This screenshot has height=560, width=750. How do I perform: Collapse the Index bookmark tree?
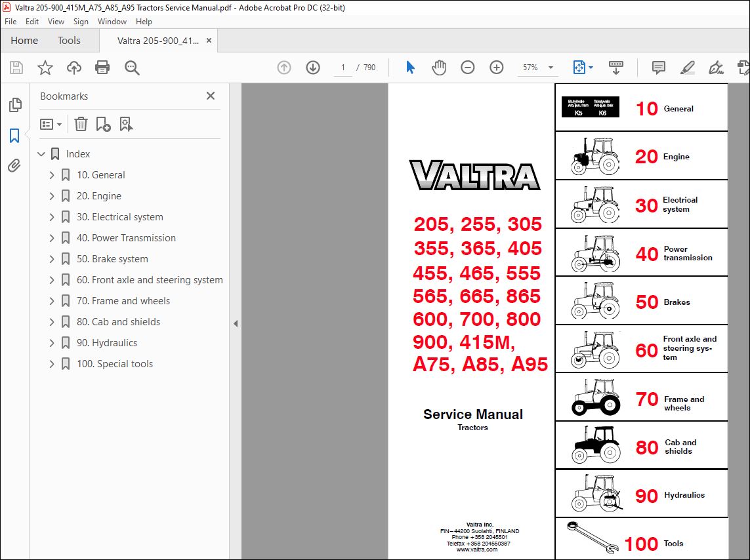(x=41, y=154)
